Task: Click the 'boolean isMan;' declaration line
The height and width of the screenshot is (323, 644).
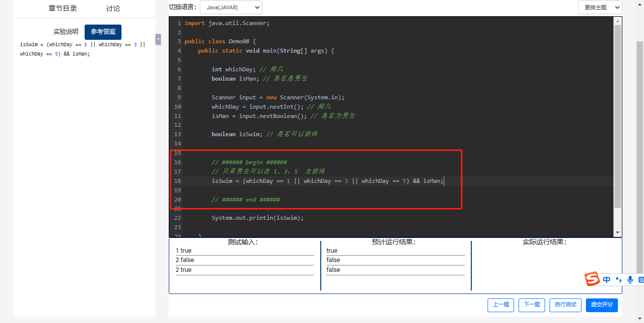Action: click(259, 79)
